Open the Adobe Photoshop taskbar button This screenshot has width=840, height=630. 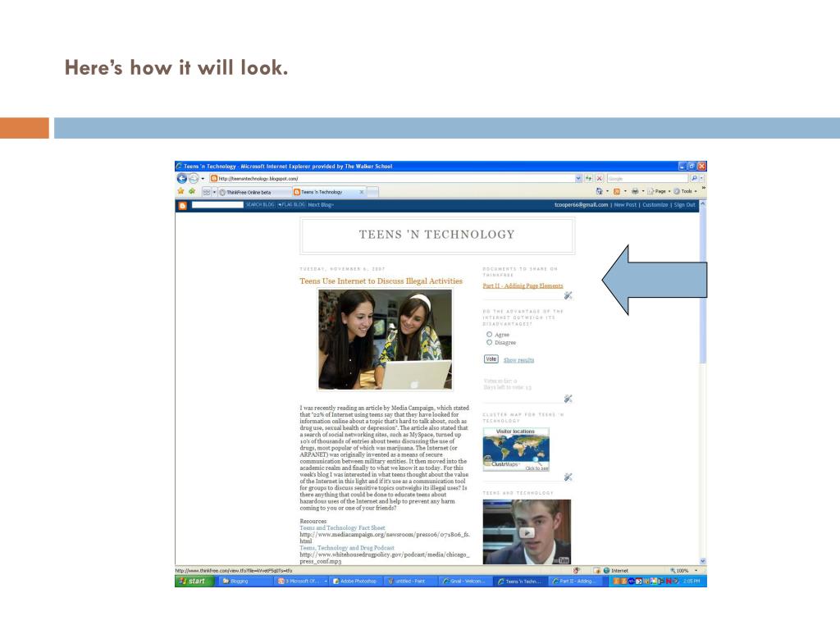click(354, 582)
